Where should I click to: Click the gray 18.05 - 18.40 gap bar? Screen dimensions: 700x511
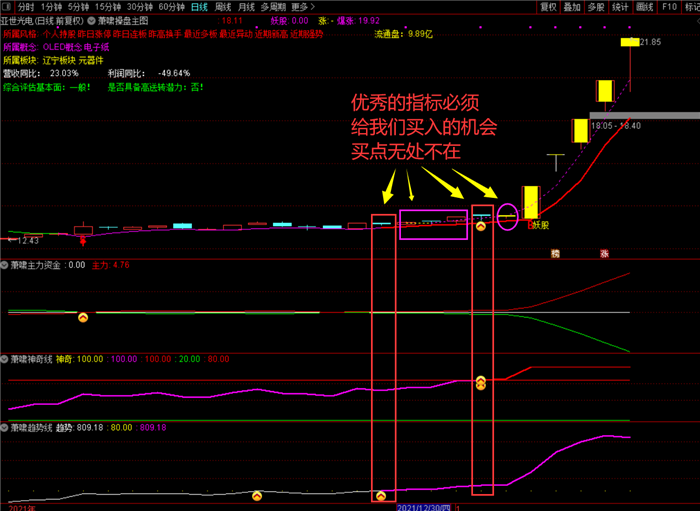click(645, 115)
